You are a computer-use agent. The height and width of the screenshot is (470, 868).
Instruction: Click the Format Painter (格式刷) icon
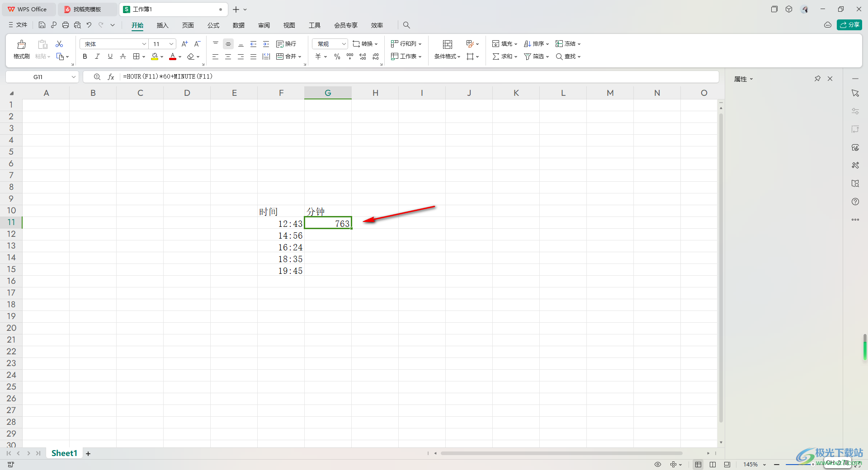[x=21, y=44]
